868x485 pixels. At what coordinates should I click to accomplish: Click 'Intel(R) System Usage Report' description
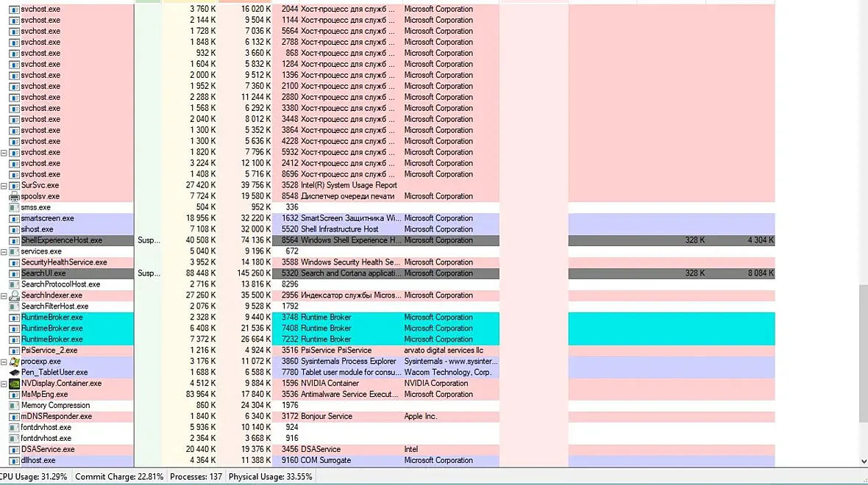click(349, 185)
